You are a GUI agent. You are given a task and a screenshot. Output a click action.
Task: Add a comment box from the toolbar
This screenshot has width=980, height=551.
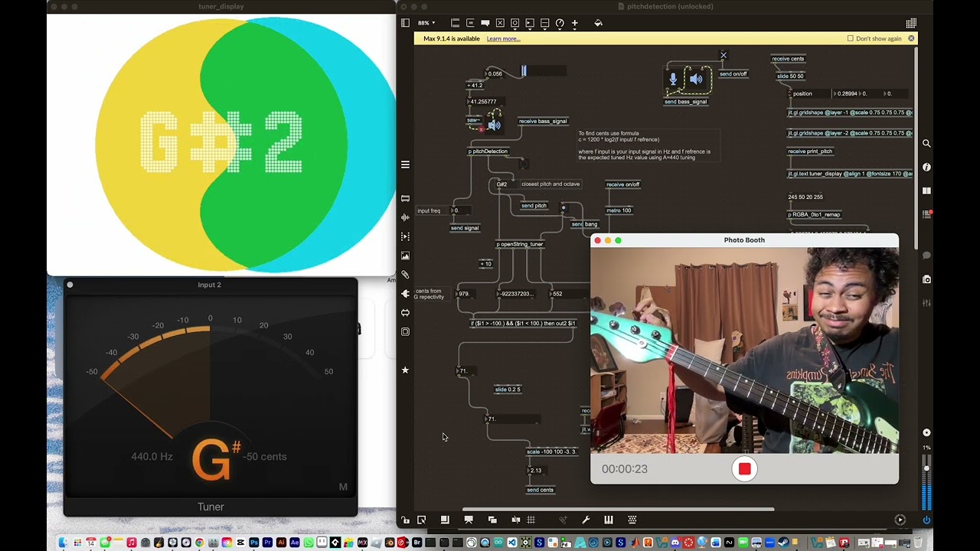click(x=485, y=23)
